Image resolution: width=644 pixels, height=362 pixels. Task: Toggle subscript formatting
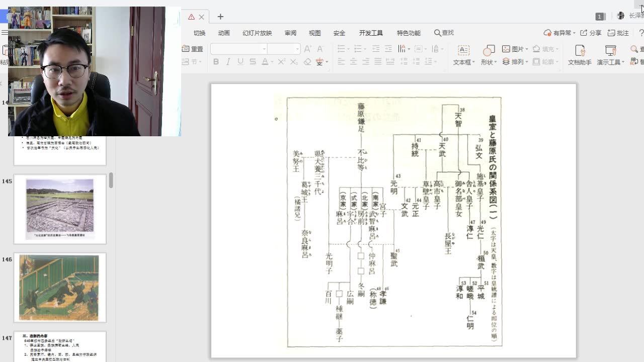pos(294,62)
